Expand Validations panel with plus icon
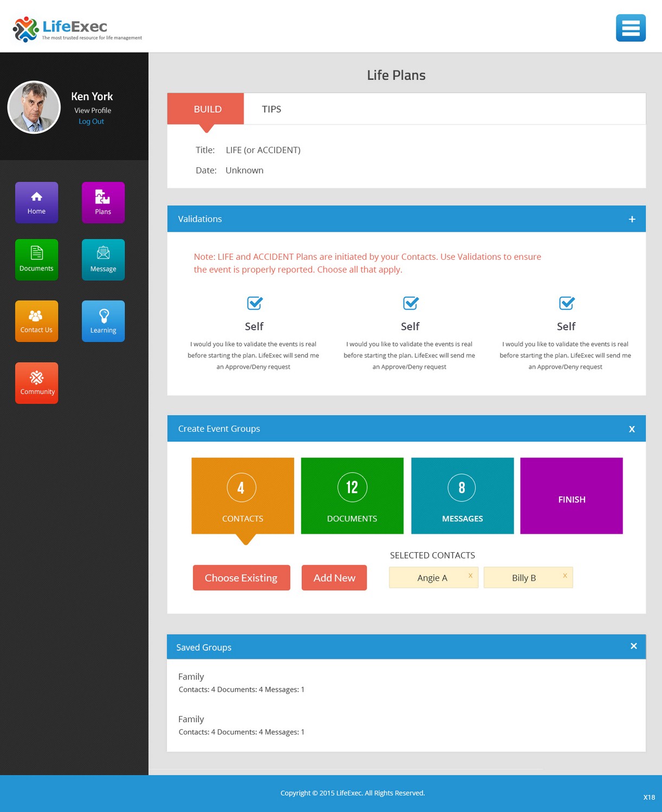 click(x=632, y=219)
